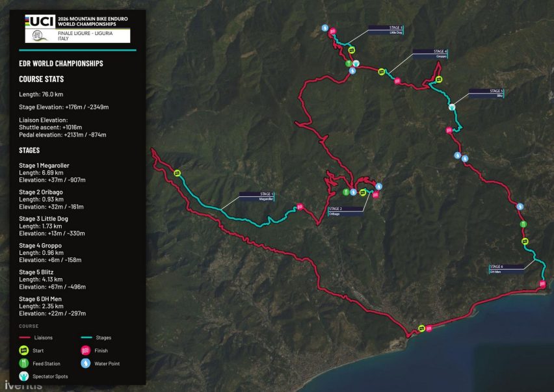This screenshot has height=392, width=554.
Task: Click the Start icon in the course legend
Action: 23,350
